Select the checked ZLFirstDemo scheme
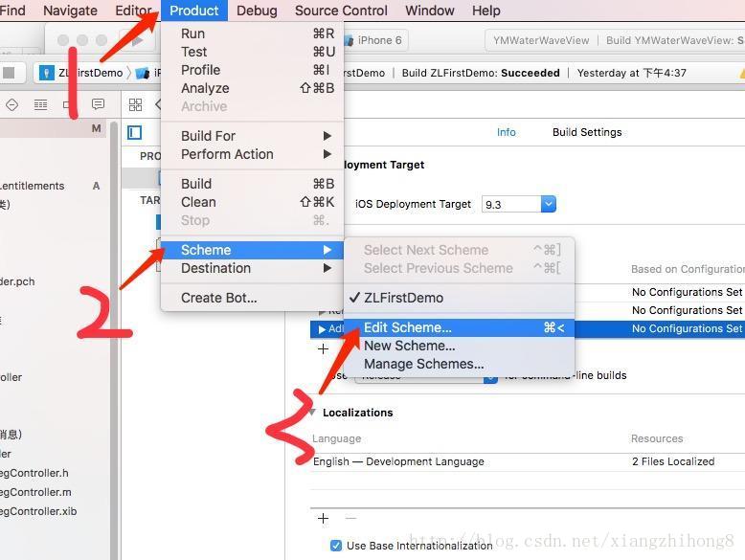 tap(459, 298)
